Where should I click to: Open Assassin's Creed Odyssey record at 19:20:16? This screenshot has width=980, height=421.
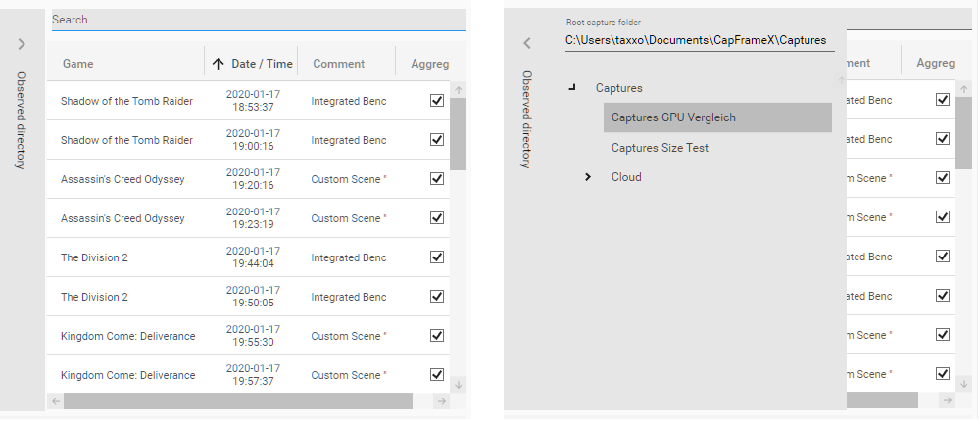[122, 179]
